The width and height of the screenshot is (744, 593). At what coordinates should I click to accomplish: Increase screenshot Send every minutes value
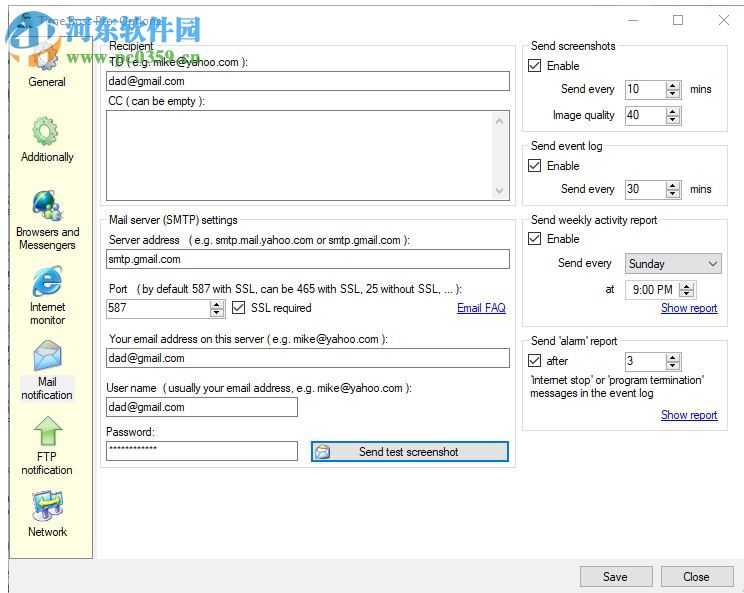pyautogui.click(x=673, y=85)
